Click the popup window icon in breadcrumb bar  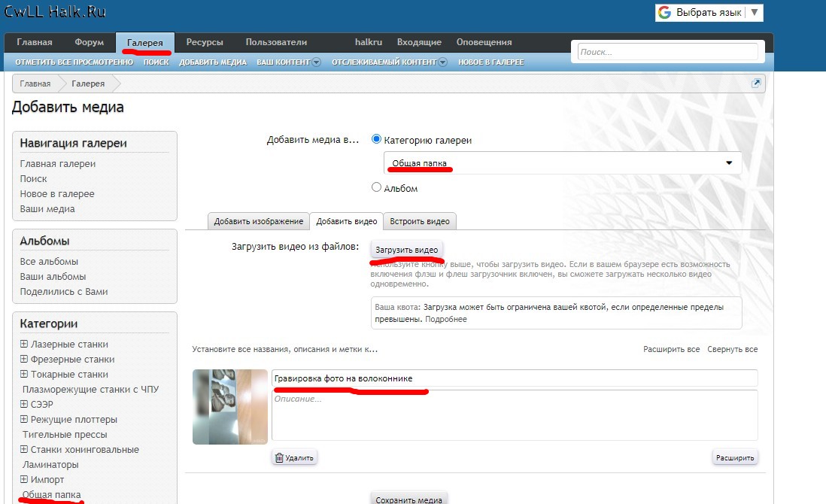click(757, 83)
